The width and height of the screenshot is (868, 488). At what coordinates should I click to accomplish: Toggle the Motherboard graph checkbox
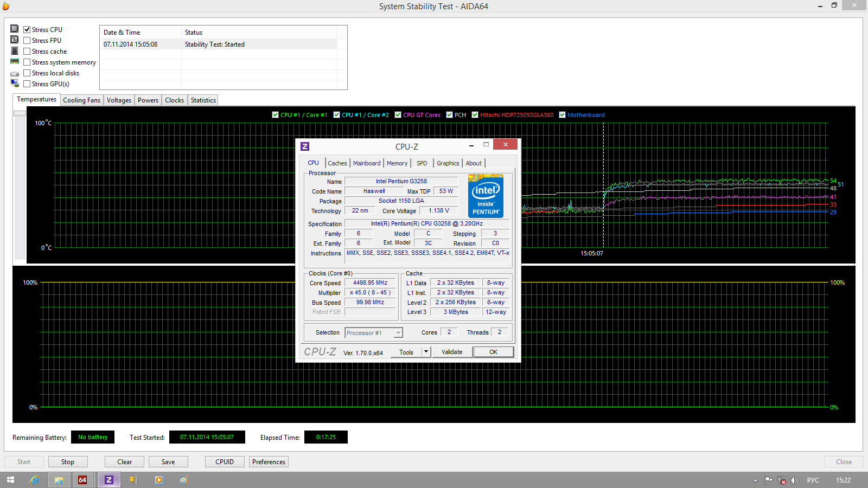coord(562,114)
